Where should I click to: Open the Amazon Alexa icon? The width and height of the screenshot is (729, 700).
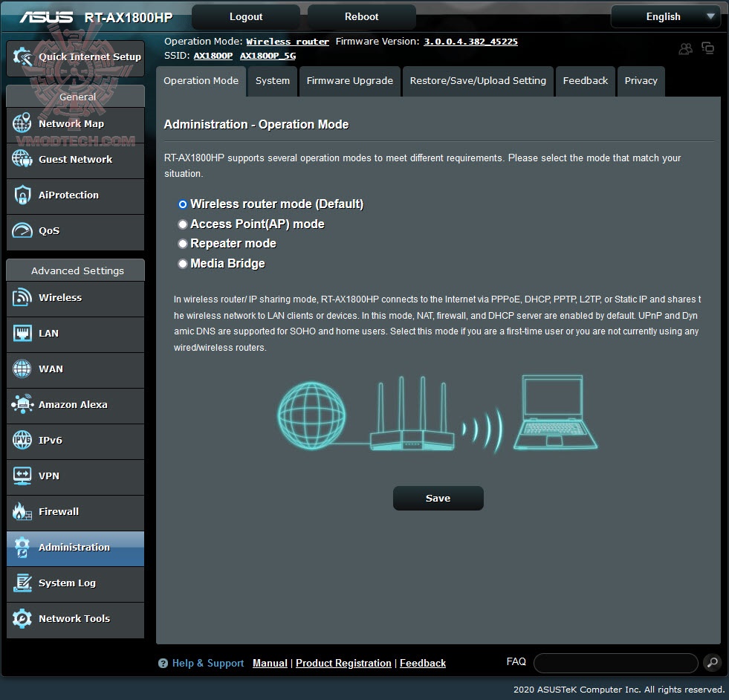click(22, 404)
